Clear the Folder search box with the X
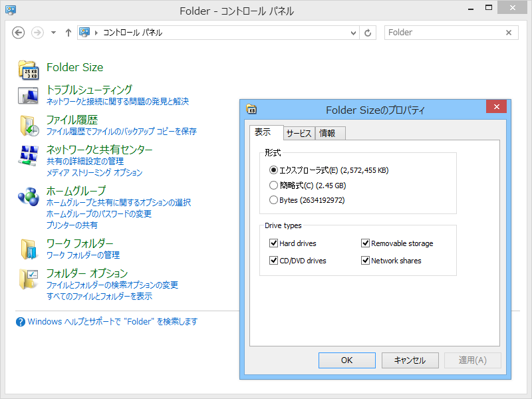Image resolution: width=532 pixels, height=399 pixels. pyautogui.click(x=509, y=32)
